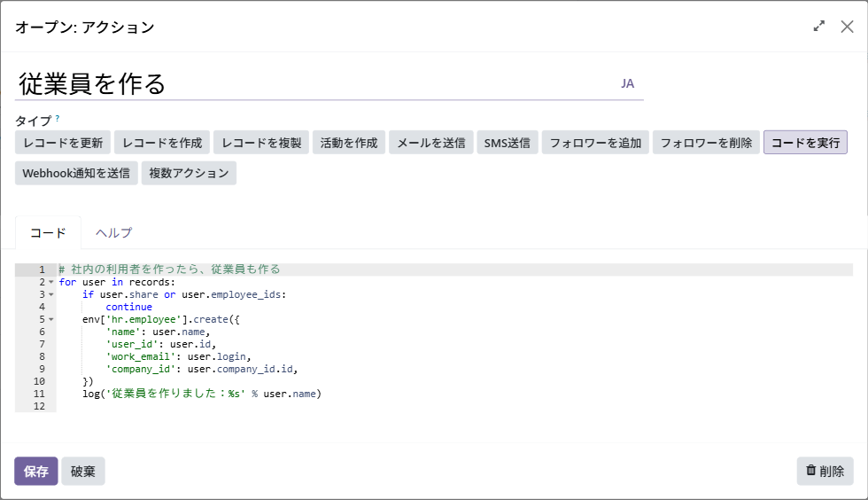
Task: Select the コードを実行 type
Action: coord(805,143)
